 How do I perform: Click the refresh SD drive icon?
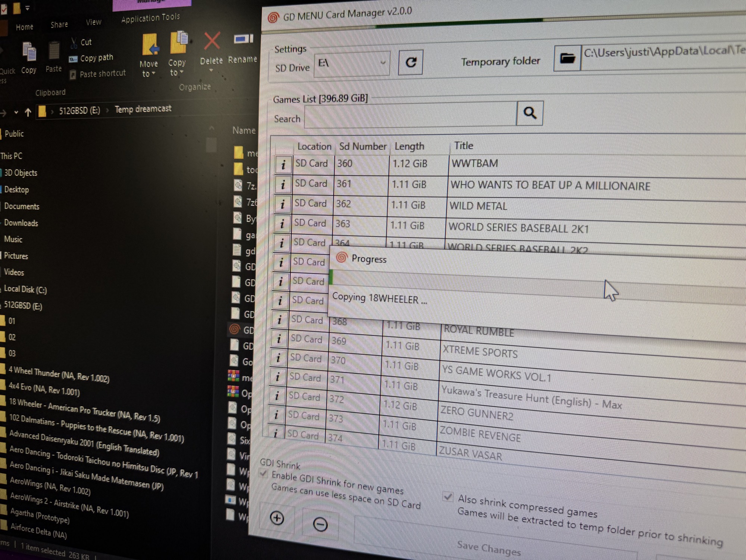tap(411, 63)
